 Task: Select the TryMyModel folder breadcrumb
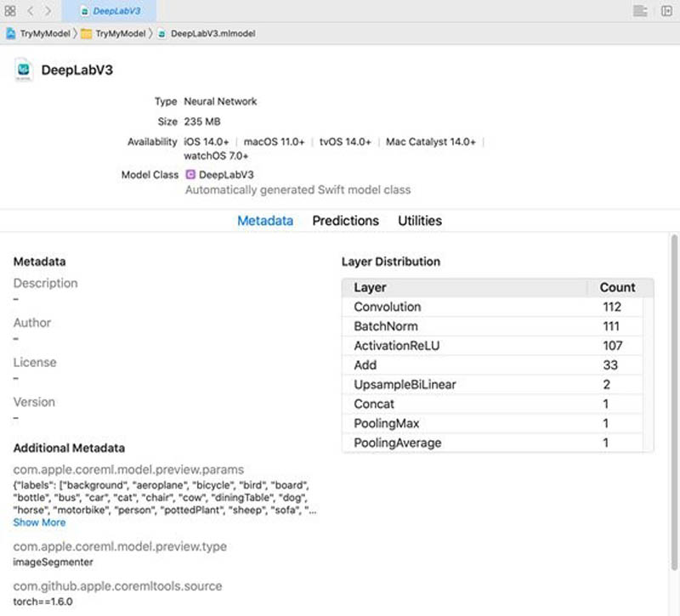(x=115, y=33)
